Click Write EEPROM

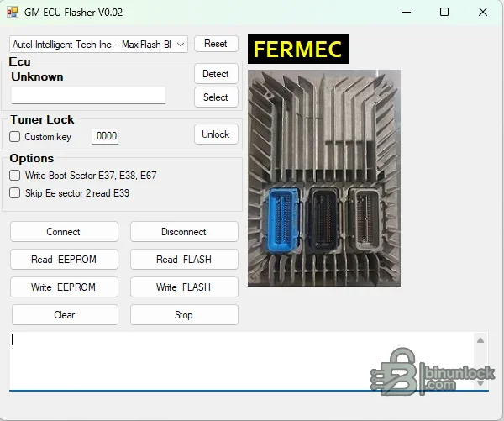pyautogui.click(x=64, y=287)
